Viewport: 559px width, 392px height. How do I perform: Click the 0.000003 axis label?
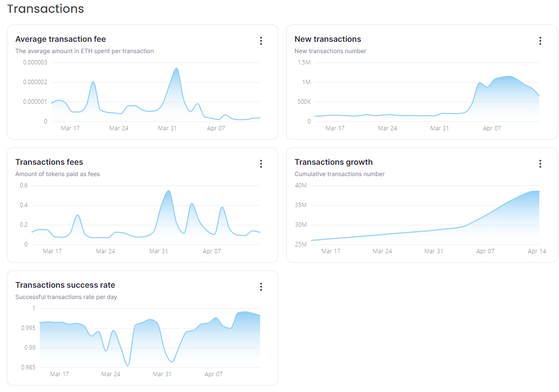click(x=35, y=62)
